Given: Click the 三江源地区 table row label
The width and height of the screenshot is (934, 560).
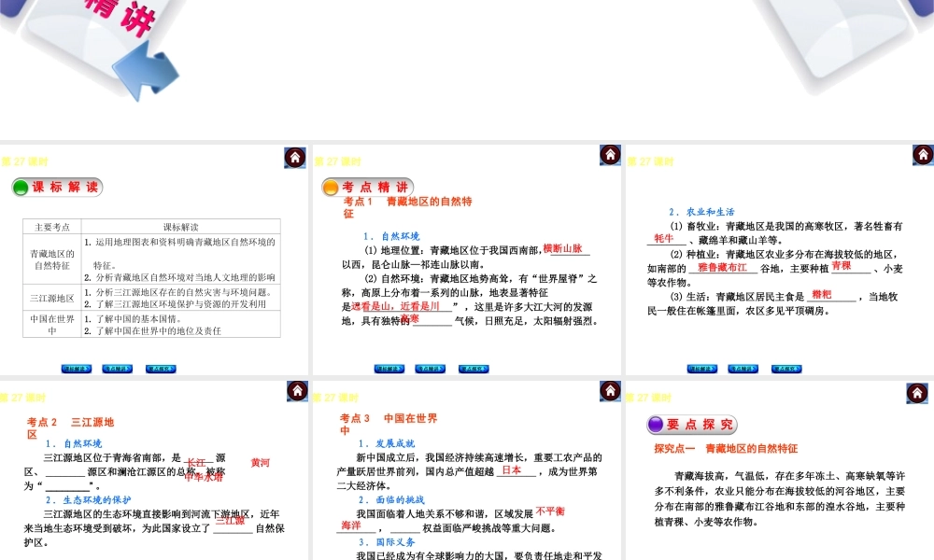Looking at the screenshot, I should click(x=51, y=298).
